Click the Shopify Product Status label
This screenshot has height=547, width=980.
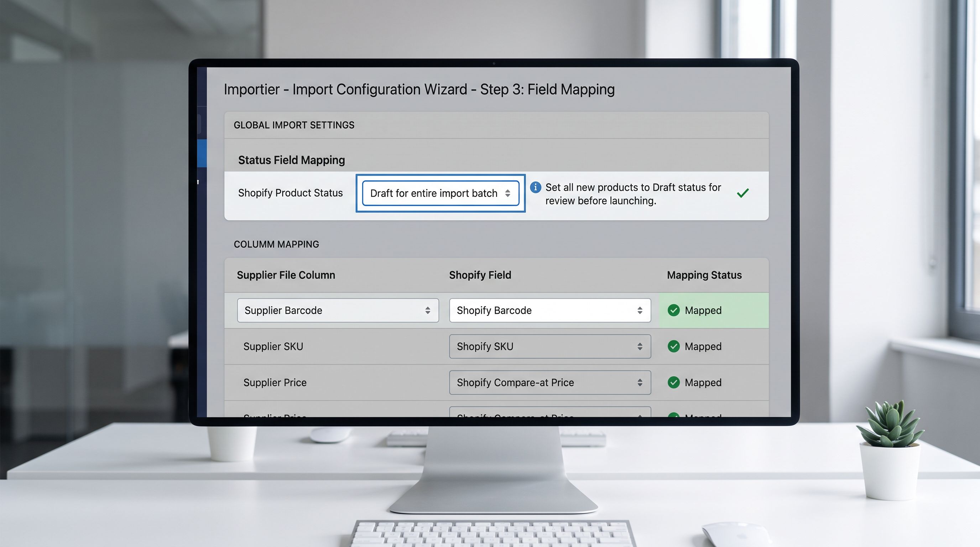click(x=290, y=193)
